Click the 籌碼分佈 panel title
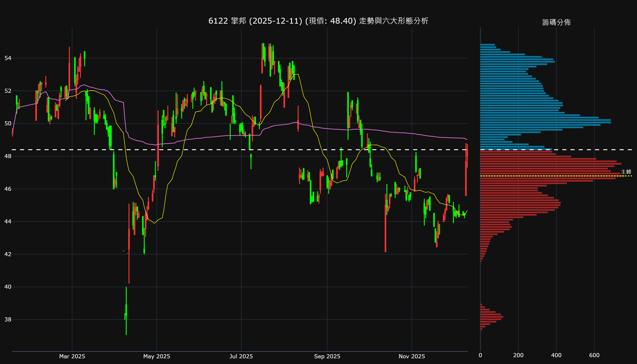This screenshot has width=637, height=364. click(556, 22)
